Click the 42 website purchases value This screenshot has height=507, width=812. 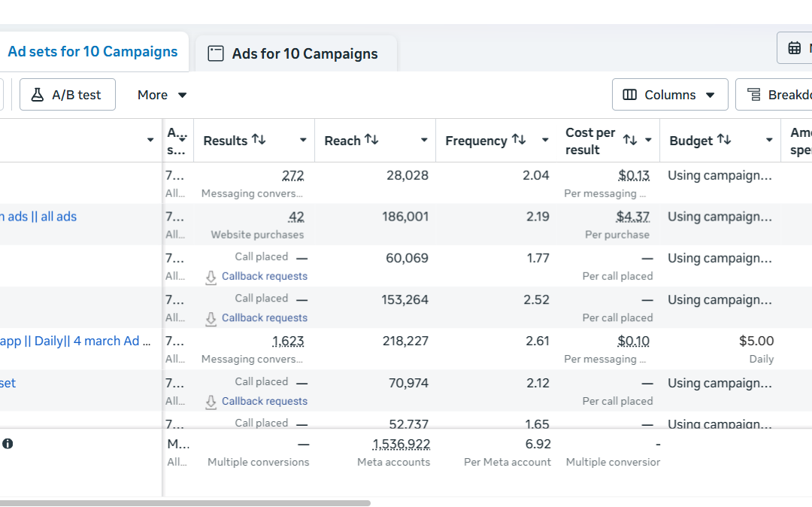(296, 217)
